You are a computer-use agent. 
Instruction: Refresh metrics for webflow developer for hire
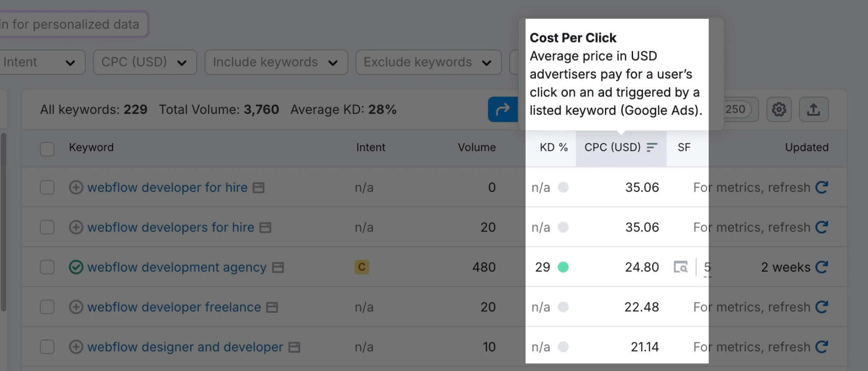pos(822,187)
